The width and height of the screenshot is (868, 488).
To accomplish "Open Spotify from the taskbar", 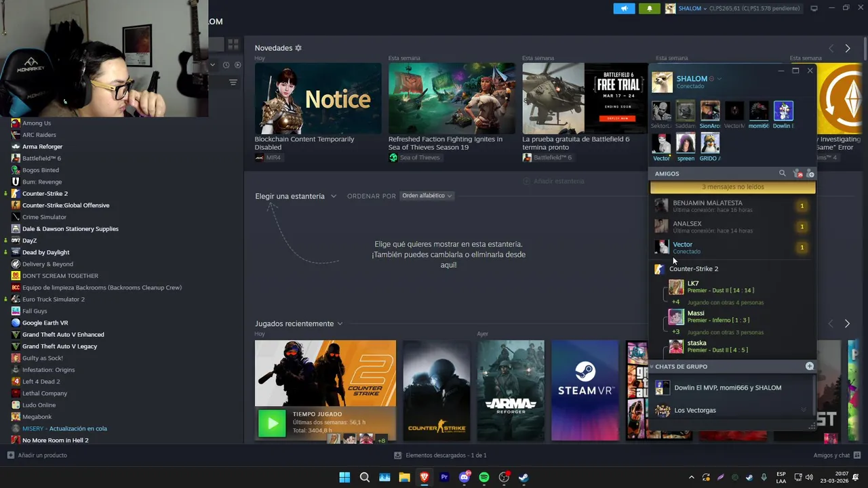I will [484, 477].
